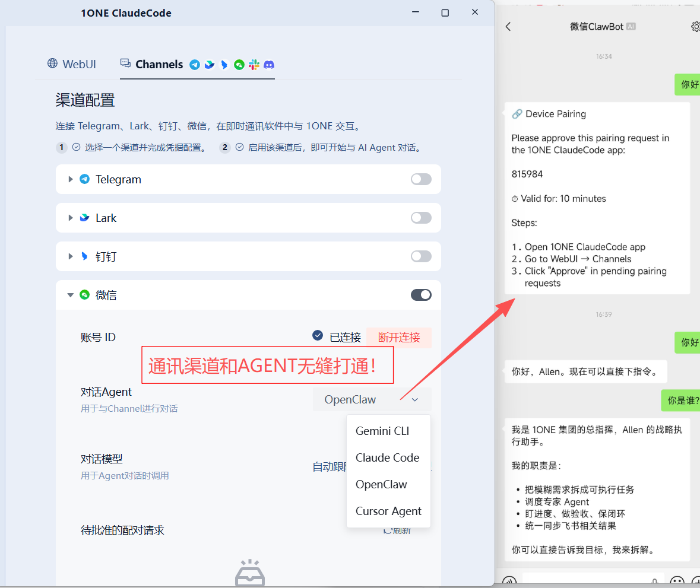Image resolution: width=700 pixels, height=588 pixels.
Task: Click the step 1 check-circle icon
Action: [x=77, y=147]
